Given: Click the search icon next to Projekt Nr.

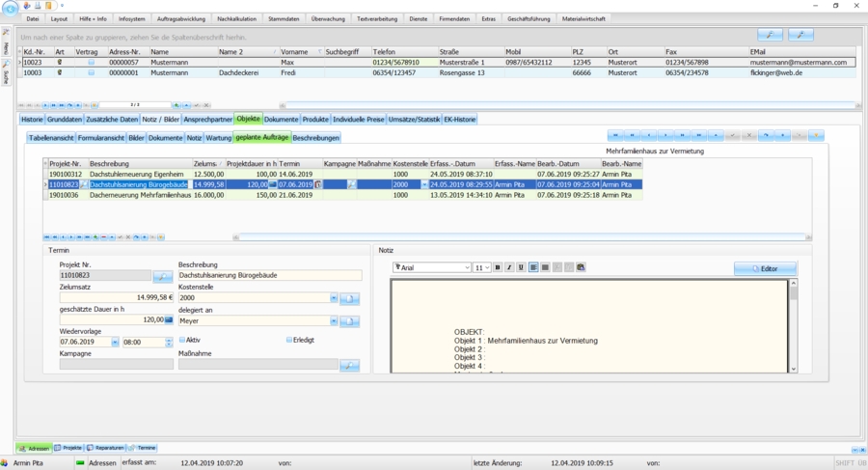Looking at the screenshot, I should coord(163,277).
